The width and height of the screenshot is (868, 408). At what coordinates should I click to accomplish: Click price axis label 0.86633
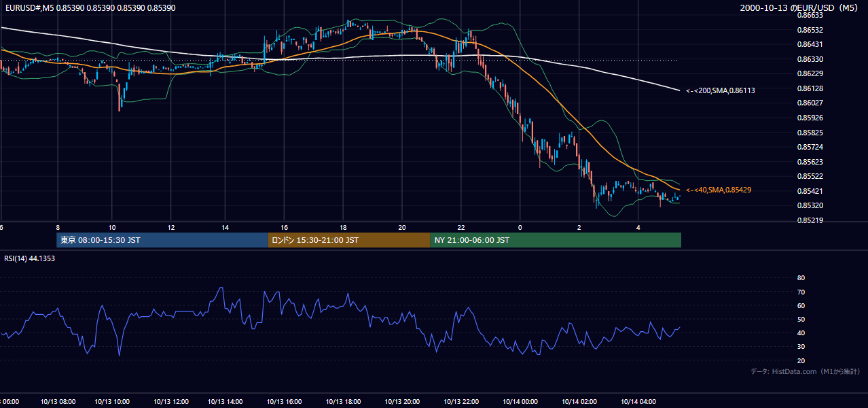point(810,15)
